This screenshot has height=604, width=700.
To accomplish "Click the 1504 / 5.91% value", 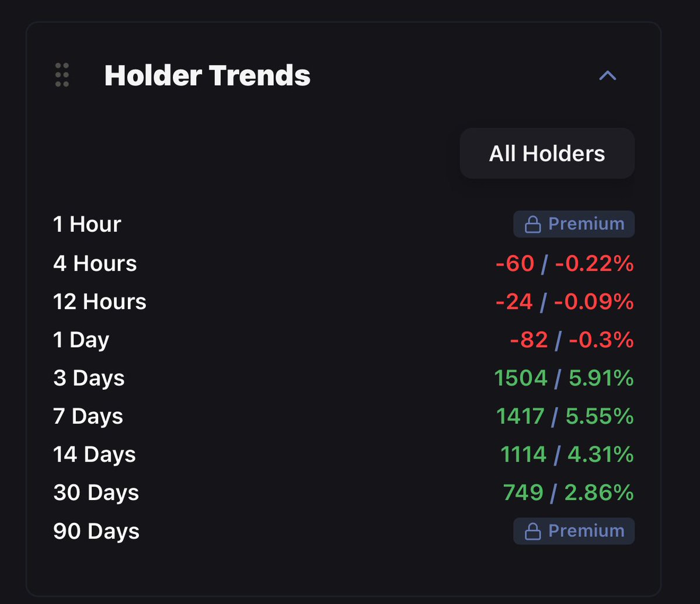I will click(564, 378).
